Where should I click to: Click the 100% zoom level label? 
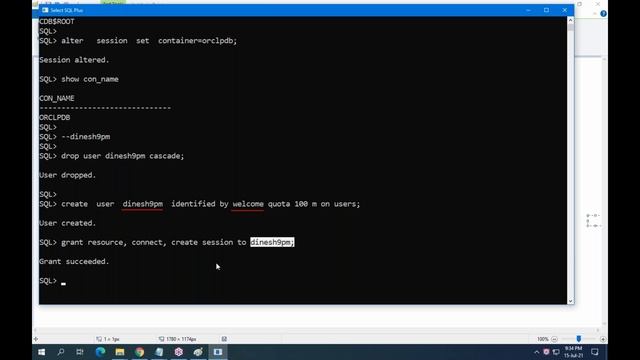point(542,339)
